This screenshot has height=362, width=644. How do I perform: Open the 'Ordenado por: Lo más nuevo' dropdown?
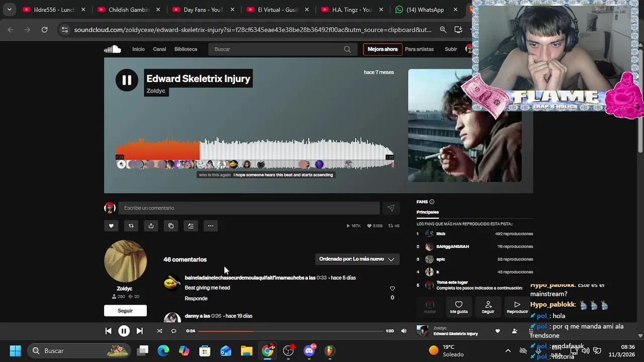click(357, 259)
